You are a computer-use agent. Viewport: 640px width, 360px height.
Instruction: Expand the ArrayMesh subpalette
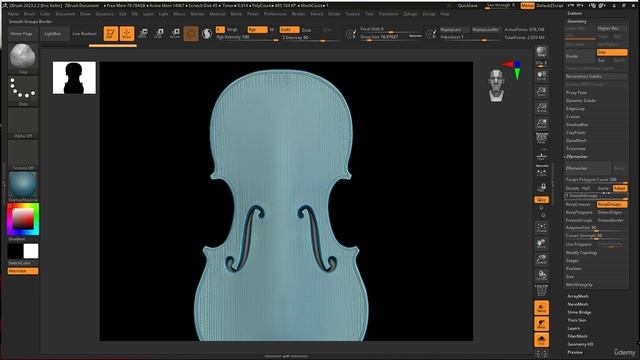point(578,296)
